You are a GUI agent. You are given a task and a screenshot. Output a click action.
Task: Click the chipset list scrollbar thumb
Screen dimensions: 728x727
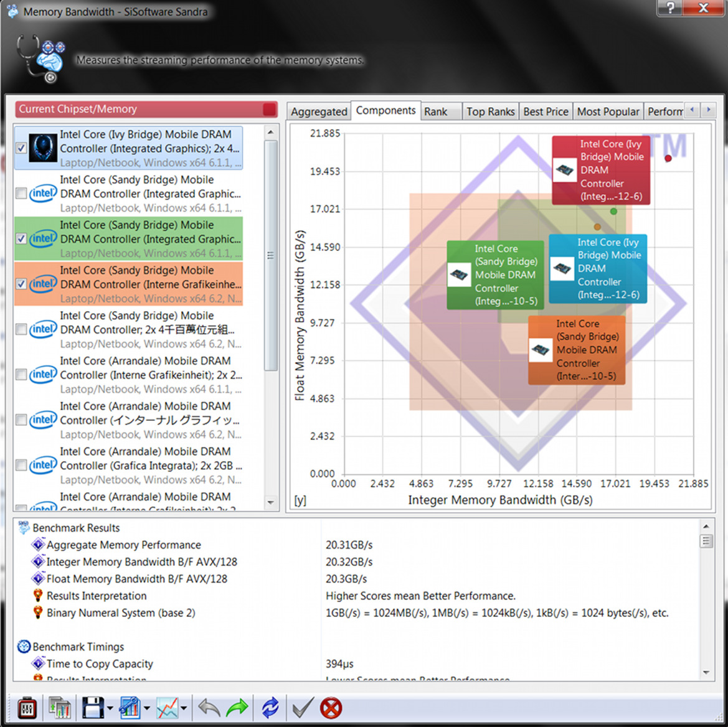pos(271,255)
